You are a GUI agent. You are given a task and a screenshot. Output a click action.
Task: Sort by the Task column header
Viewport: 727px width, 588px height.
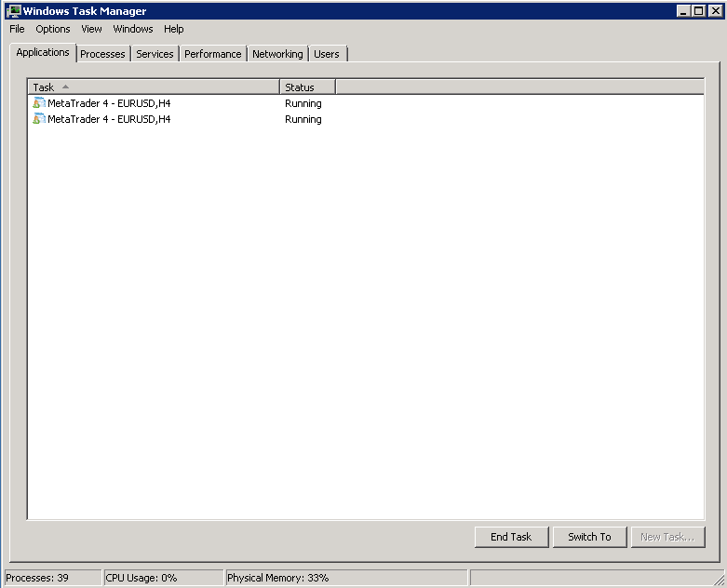click(154, 87)
